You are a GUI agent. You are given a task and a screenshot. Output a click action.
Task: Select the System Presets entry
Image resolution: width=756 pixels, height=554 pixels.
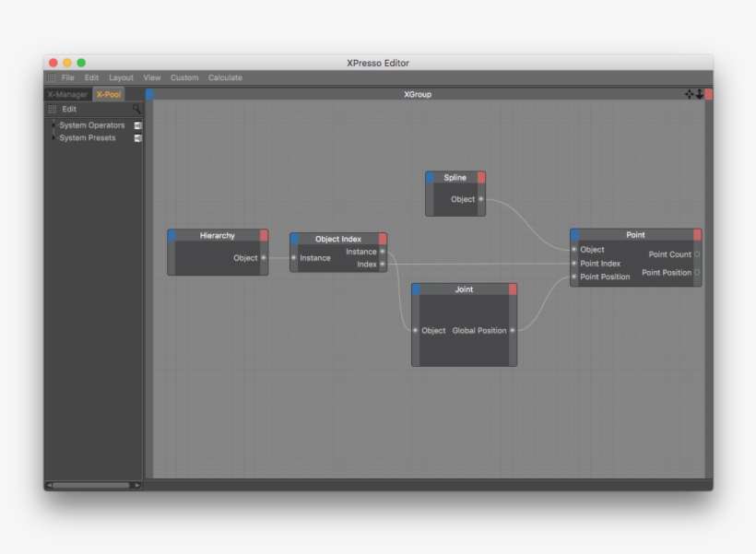(88, 137)
